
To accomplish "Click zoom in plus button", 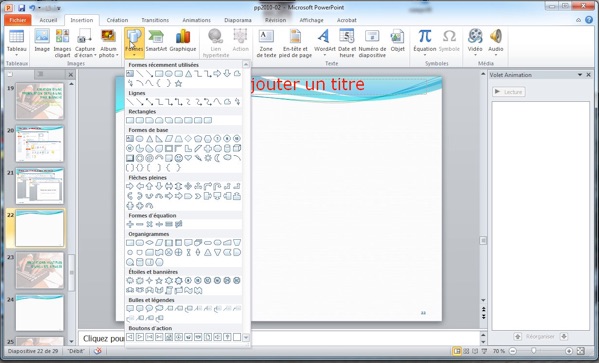I will point(569,351).
